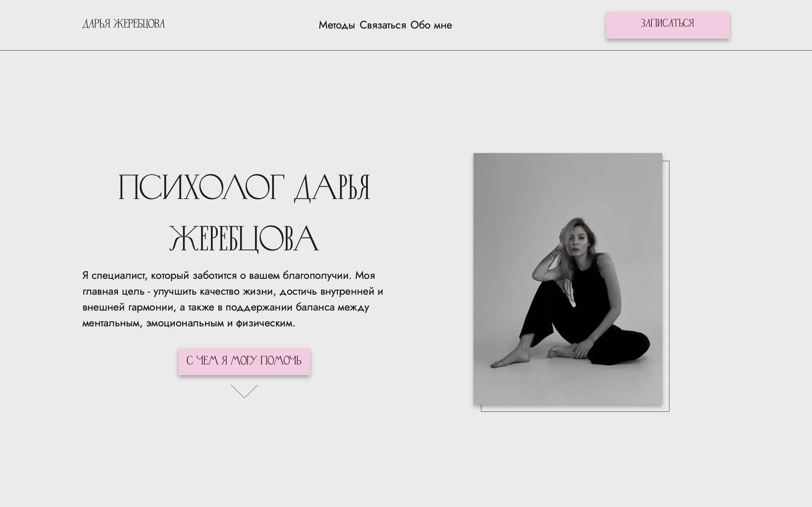Viewport: 812px width, 507px height.
Task: Open the Обо мне menu section
Action: pos(431,25)
